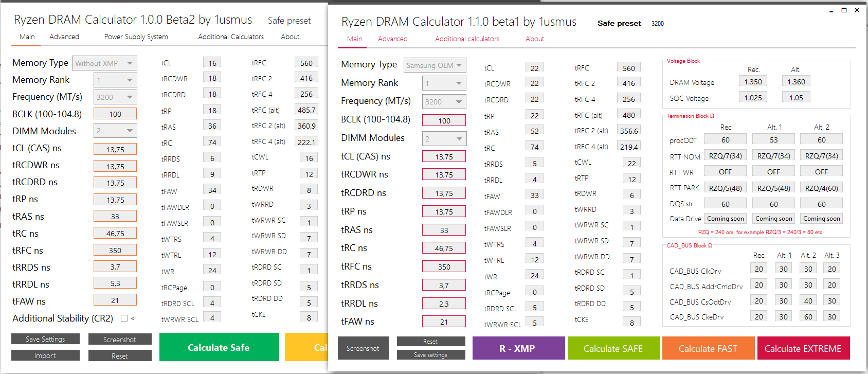Open Frequency (MT/s) dropdown in 1.0.0 Beta2 window
This screenshot has width=868, height=374.
pos(115,97)
